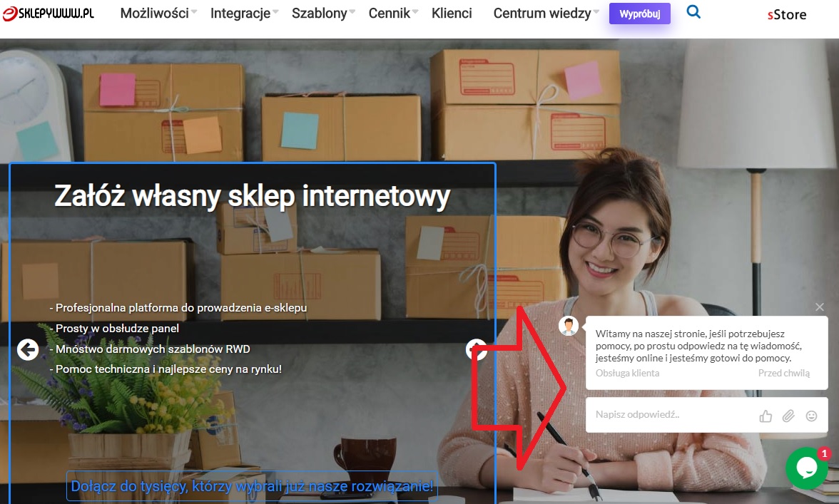Click the Dołącz do tysięcy link
Viewport: 839px width, 504px height.
point(252,486)
